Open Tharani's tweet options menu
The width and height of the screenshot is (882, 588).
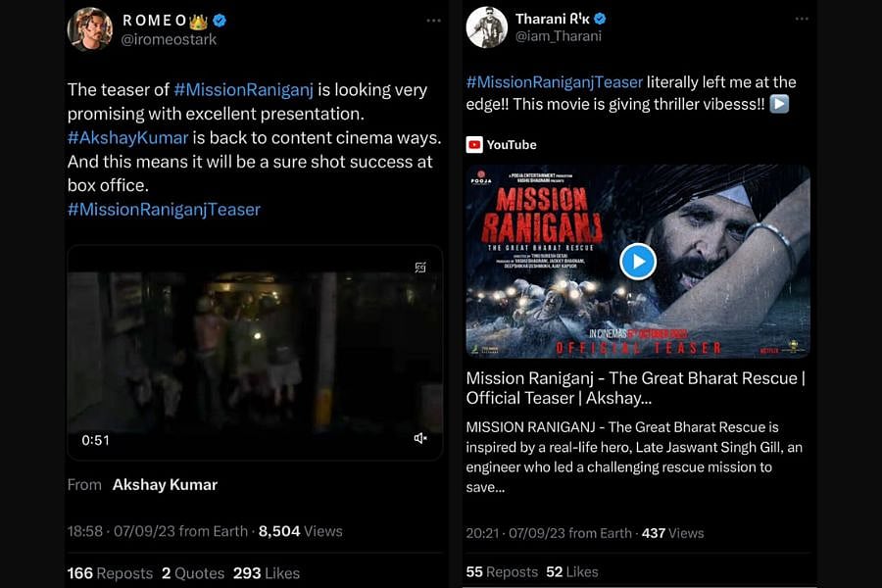pos(803,18)
